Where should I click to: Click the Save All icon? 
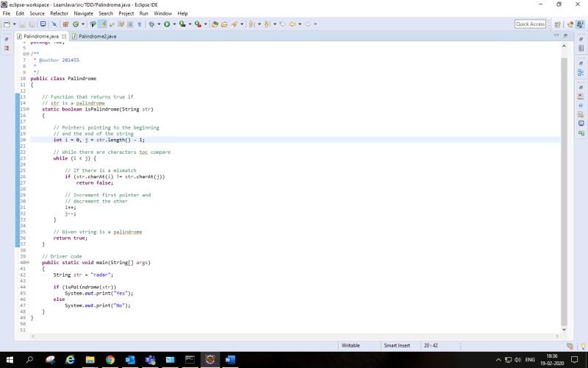[x=32, y=24]
